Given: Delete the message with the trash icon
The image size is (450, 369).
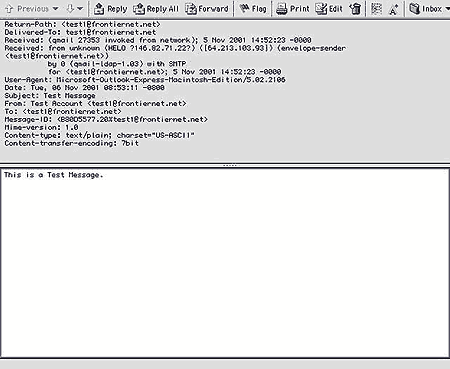Looking at the screenshot, I should (356, 9).
